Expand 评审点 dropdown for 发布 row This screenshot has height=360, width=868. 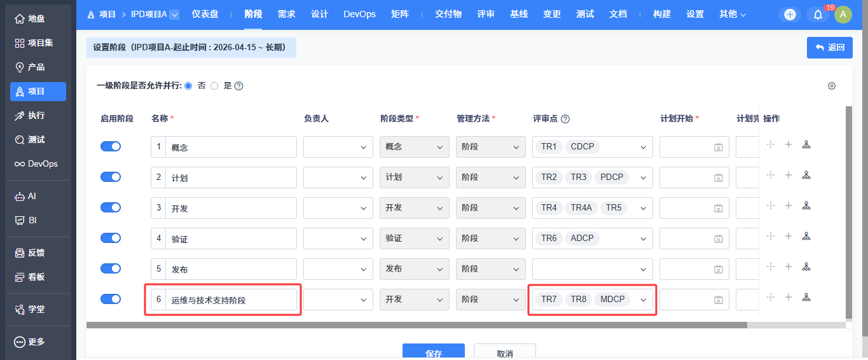(592, 269)
